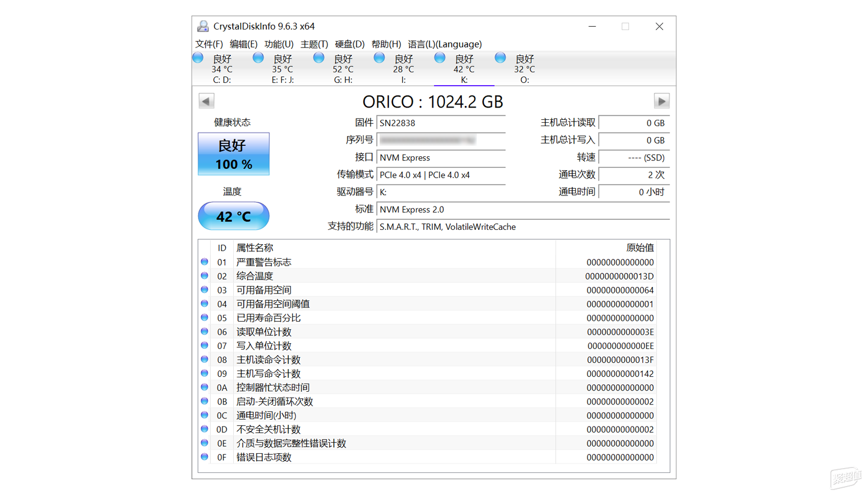Open the 功能(U) menu
Viewport: 868px width, 496px height.
279,44
